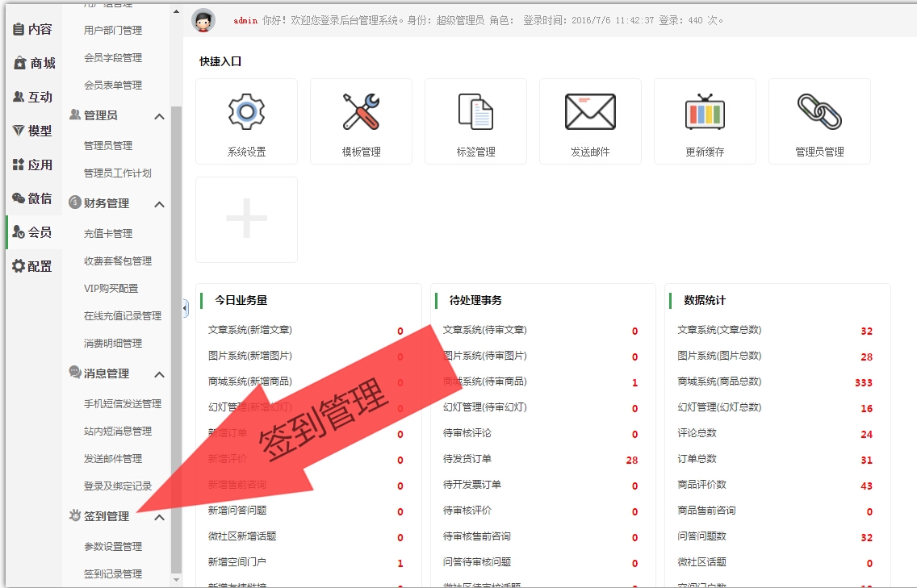Select the 会员 module in the left sidebar
Image resolution: width=917 pixels, height=588 pixels.
[33, 232]
